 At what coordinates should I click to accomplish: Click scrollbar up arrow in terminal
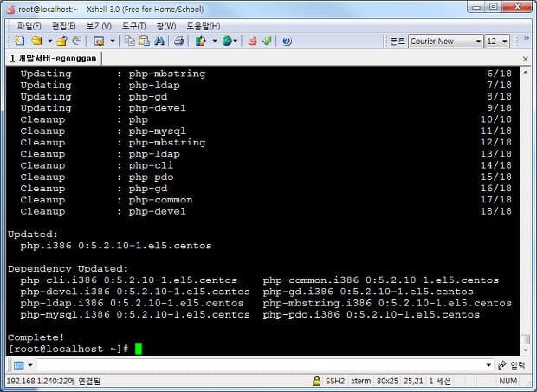(x=526, y=72)
